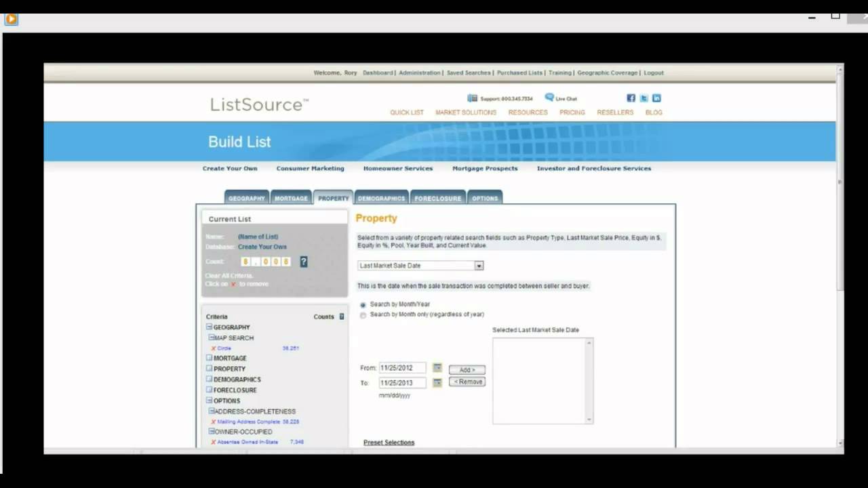Click the From date input field
868x488 pixels.
(x=403, y=368)
